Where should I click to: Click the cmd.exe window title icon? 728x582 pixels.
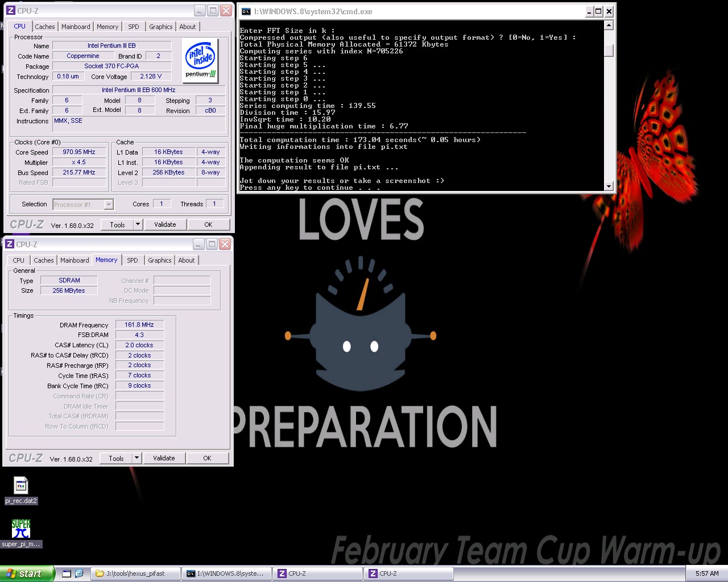[x=246, y=11]
